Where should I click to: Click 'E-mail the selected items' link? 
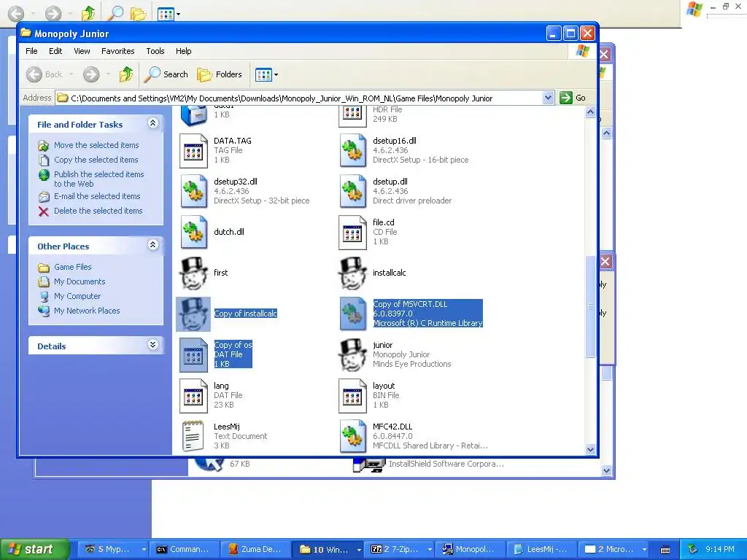[x=97, y=195]
